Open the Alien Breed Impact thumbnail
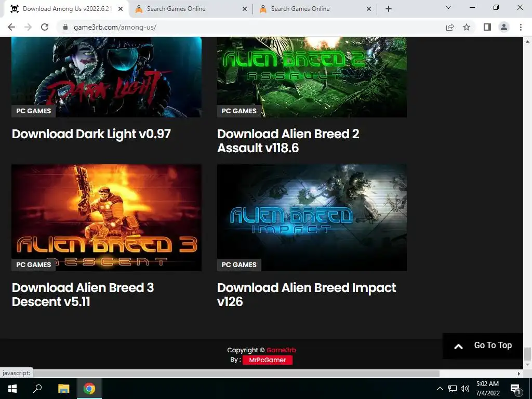532x399 pixels. tap(312, 218)
